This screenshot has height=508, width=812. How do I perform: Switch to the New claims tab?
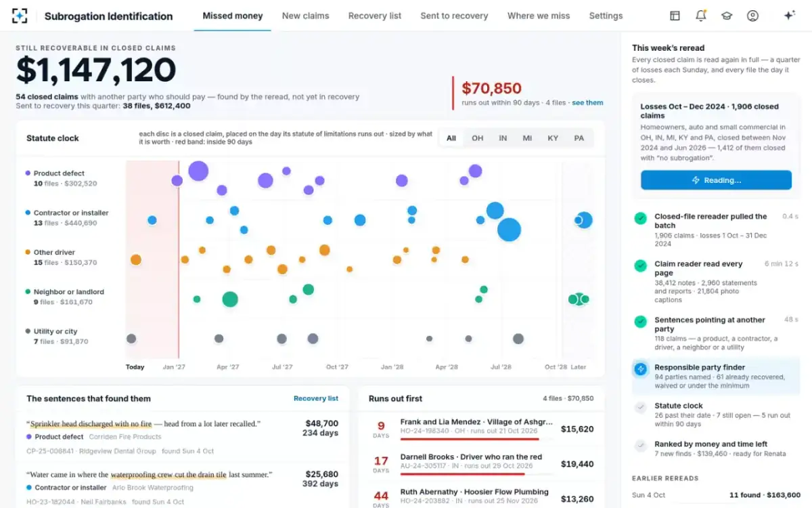pyautogui.click(x=306, y=16)
